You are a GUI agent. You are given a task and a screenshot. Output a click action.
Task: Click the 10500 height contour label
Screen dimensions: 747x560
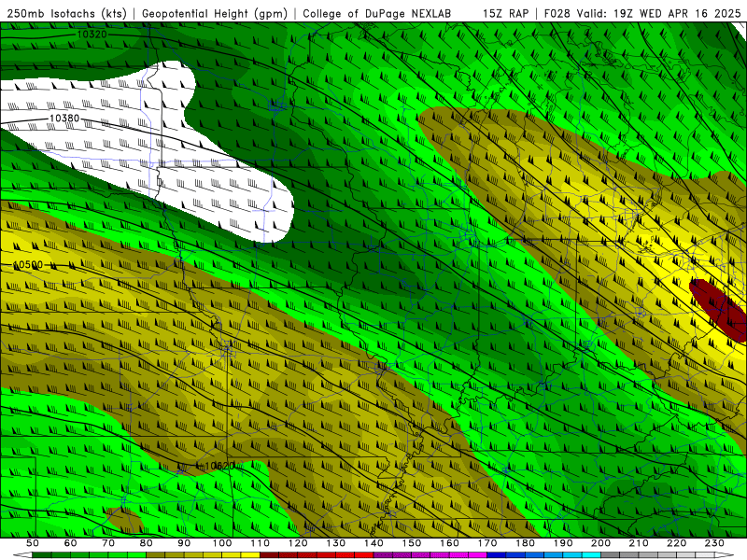[x=28, y=265]
